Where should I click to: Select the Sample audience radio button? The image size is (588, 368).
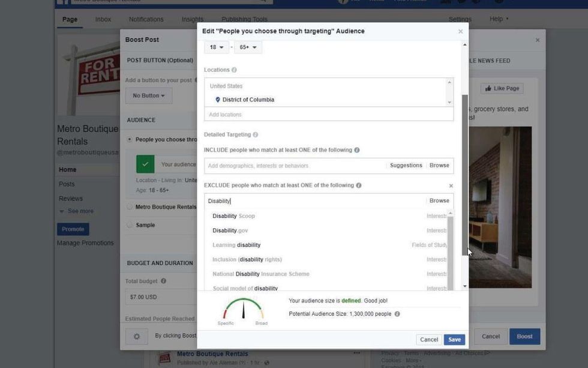tap(130, 225)
